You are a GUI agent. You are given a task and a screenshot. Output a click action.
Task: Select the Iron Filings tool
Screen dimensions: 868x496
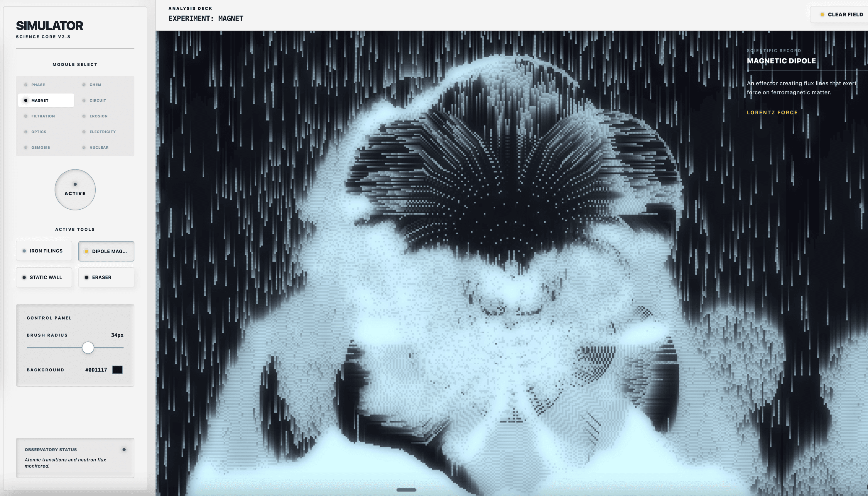click(44, 251)
